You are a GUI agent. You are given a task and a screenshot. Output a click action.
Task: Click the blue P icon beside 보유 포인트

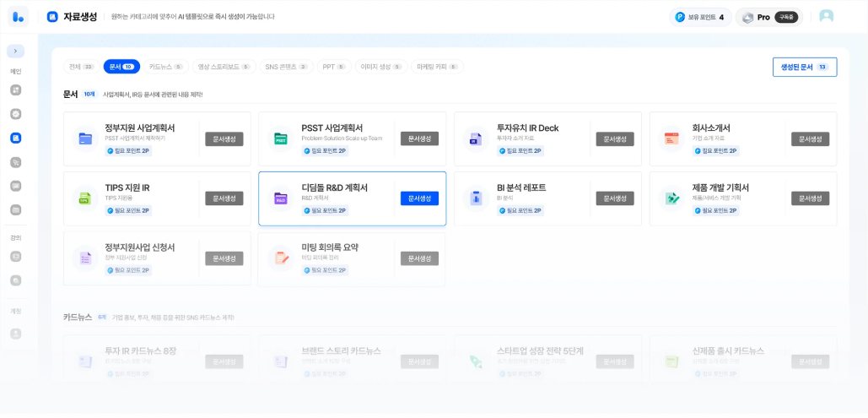point(680,17)
